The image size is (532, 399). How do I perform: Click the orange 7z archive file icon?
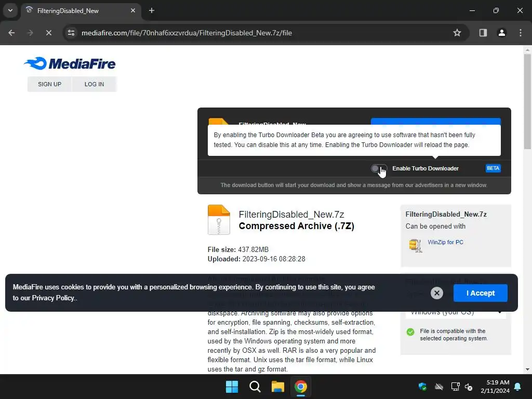pyautogui.click(x=219, y=220)
